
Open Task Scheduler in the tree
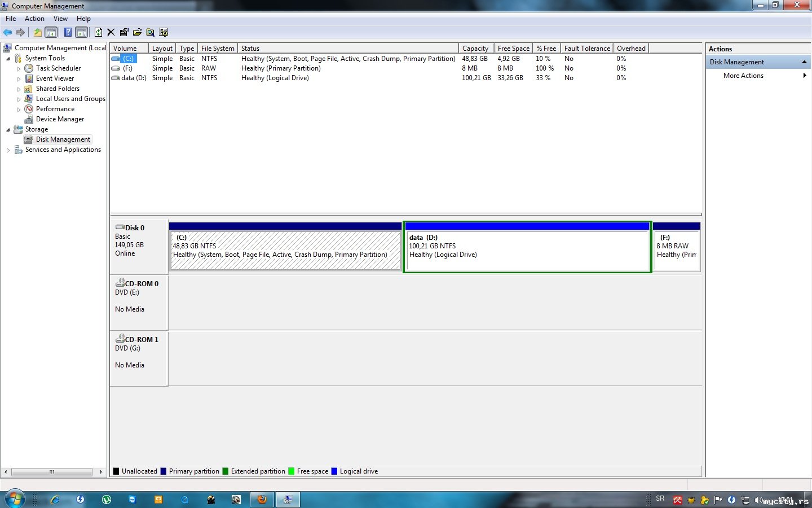(58, 68)
